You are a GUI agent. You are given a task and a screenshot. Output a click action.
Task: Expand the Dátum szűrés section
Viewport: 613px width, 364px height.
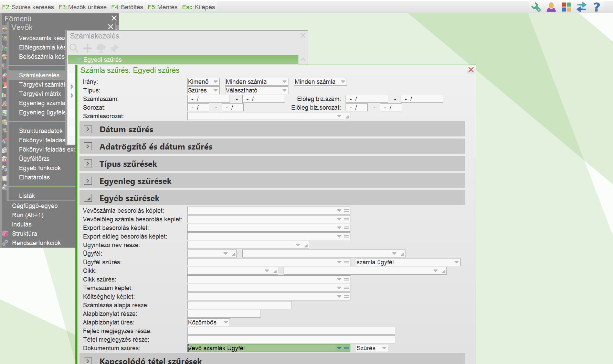[88, 129]
